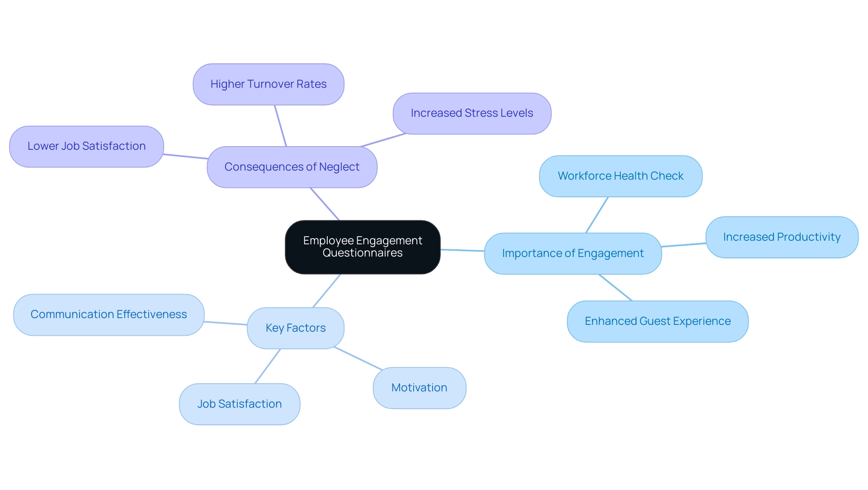
Task: Select the Enhanced Guest Experience node
Action: (655, 321)
